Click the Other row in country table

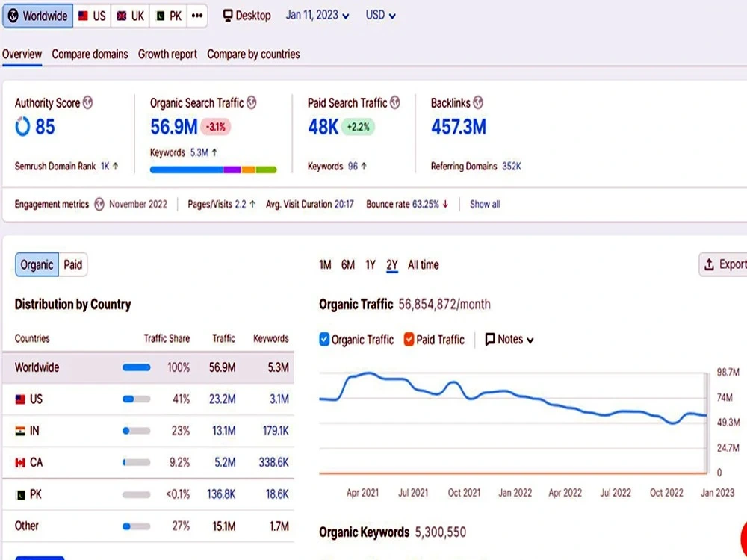click(148, 526)
